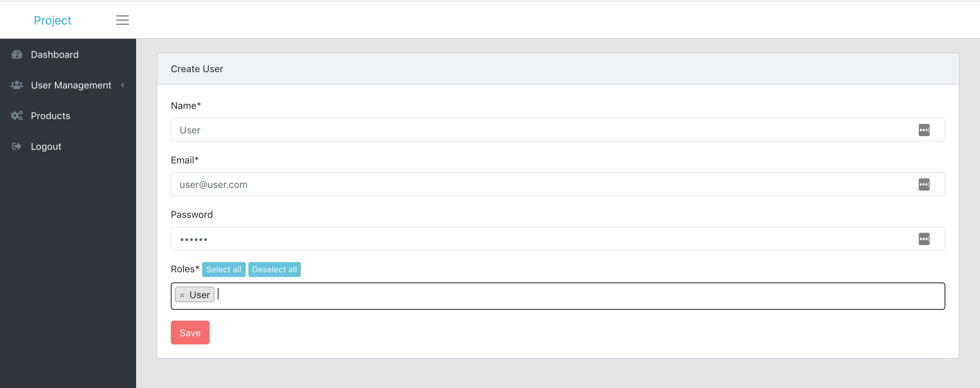Viewport: 980px width, 388px height.
Task: Click the Roles input field
Action: pos(557,294)
